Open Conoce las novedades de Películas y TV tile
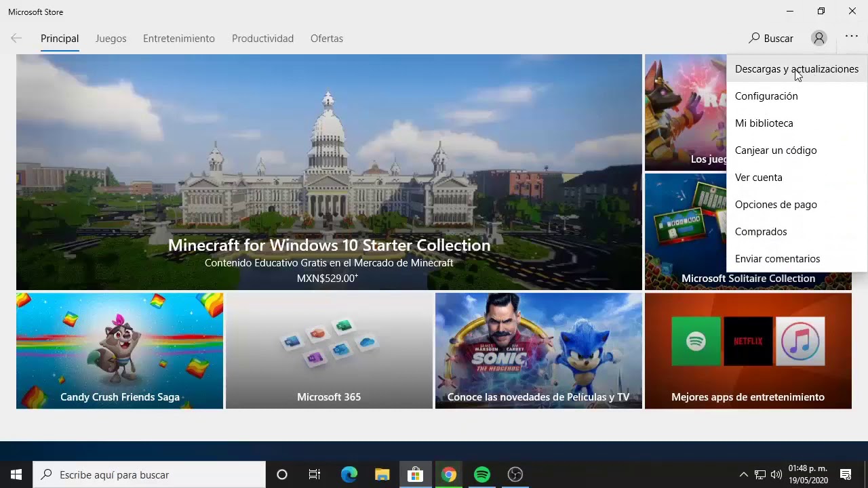Screen dimensions: 868x488 coord(538,350)
